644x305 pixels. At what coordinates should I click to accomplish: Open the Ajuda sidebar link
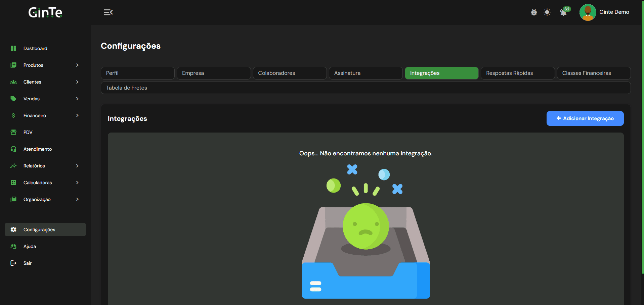click(45, 246)
